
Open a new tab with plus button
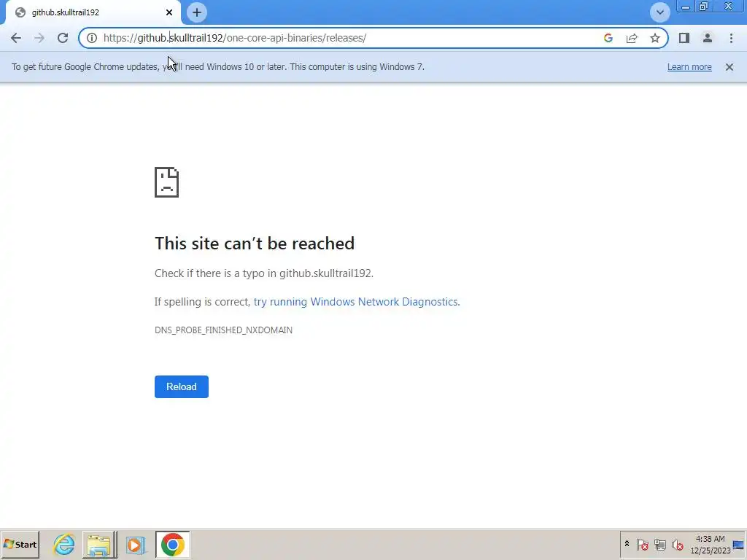coord(197,12)
